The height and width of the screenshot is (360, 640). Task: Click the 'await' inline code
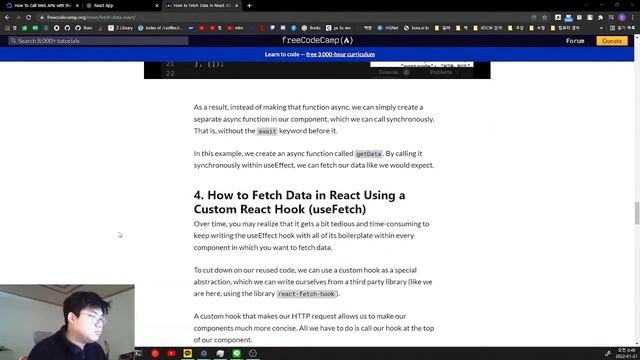pos(267,131)
